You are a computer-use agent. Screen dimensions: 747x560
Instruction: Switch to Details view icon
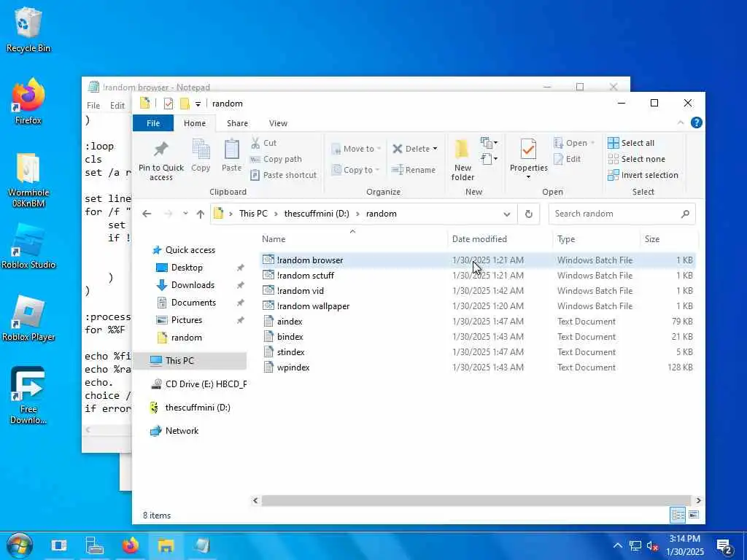678,515
